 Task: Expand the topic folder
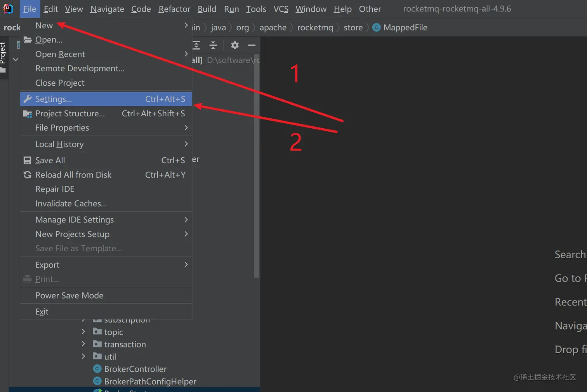(83, 332)
